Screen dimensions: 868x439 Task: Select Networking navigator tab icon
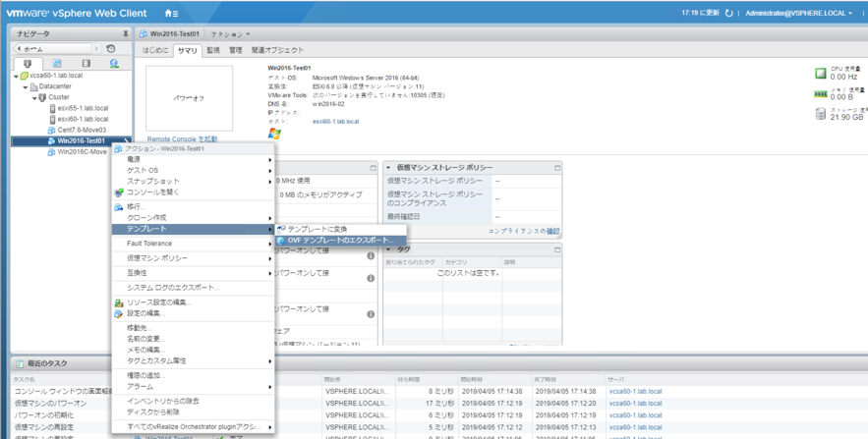pyautogui.click(x=114, y=64)
